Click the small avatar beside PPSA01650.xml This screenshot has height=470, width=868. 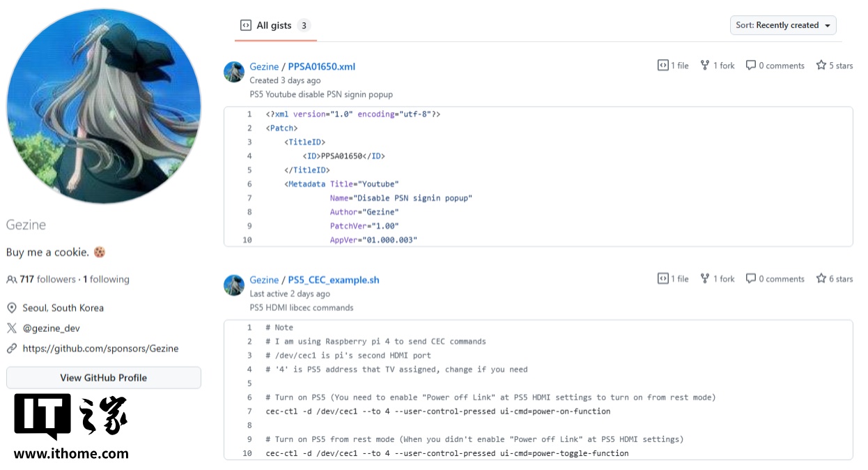pyautogui.click(x=234, y=72)
